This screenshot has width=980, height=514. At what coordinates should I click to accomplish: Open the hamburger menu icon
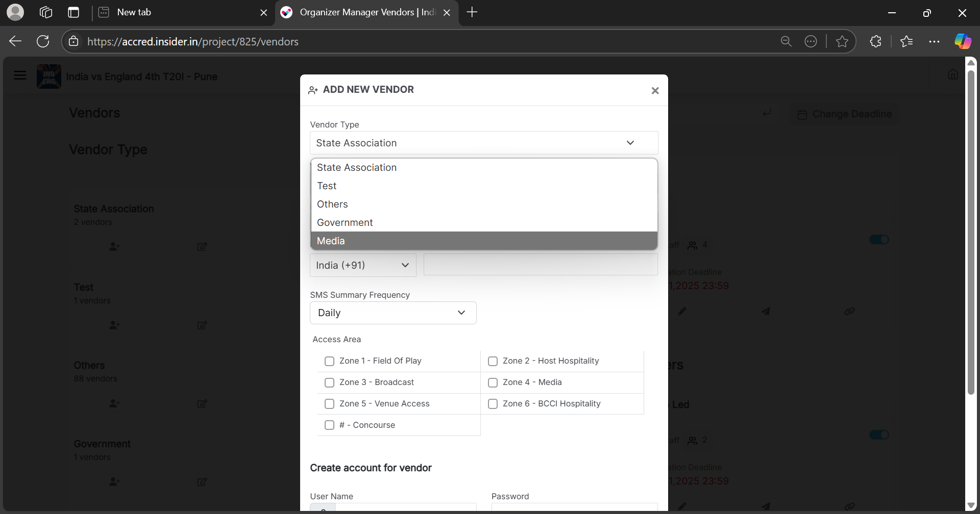(x=20, y=76)
